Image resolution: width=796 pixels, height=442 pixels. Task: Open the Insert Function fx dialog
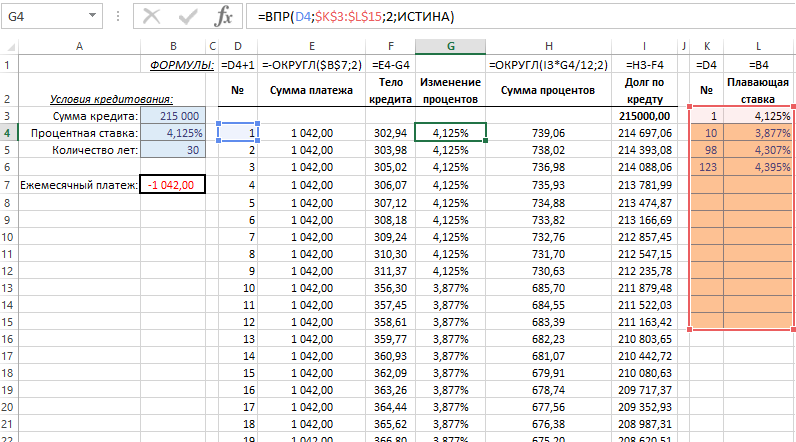pos(224,17)
